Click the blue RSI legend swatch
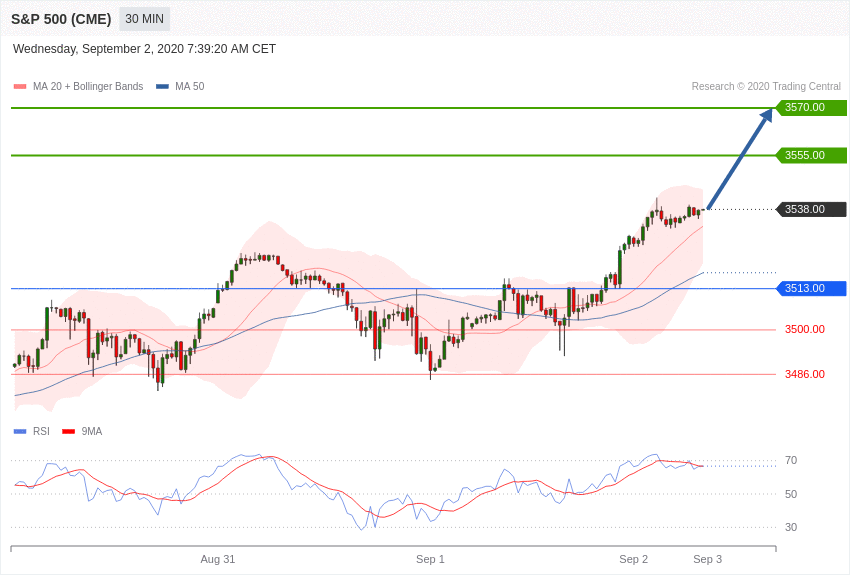 (20, 432)
